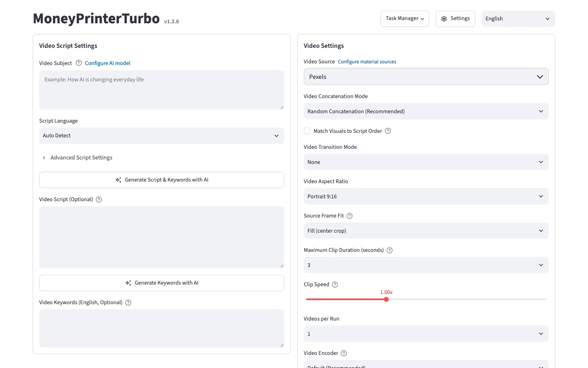The image size is (588, 368).
Task: Click the v1.3.8 version label
Action: coord(171,22)
